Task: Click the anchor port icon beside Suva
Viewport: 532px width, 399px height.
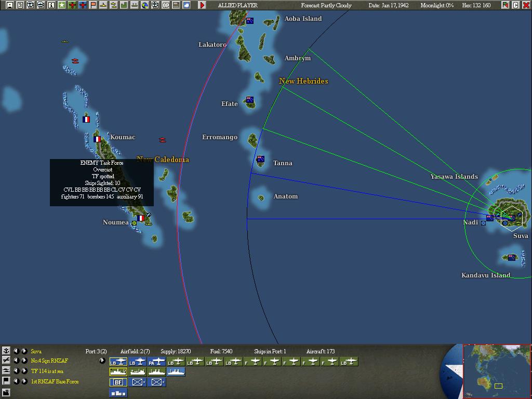Action: coord(6,351)
